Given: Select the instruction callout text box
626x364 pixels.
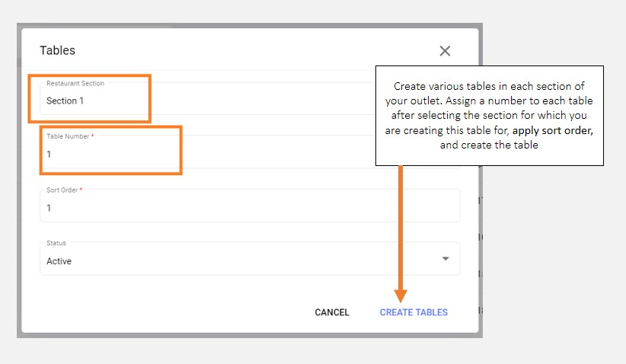Looking at the screenshot, I should pos(489,114).
